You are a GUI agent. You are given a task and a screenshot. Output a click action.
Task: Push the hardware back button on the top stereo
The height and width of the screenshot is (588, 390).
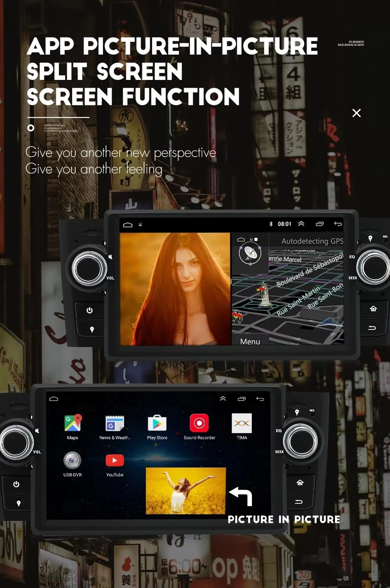[372, 328]
